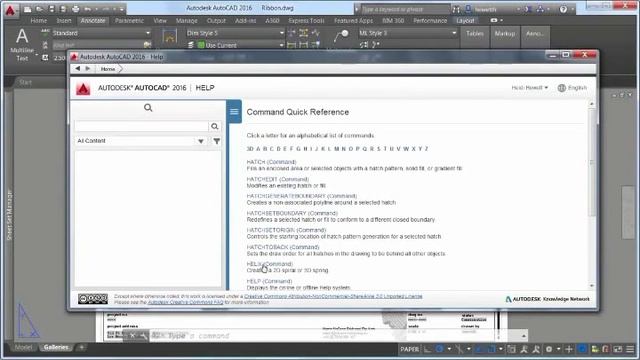
Task: Click the Clean Screen icon in status bar
Action: pyautogui.click(x=618, y=349)
